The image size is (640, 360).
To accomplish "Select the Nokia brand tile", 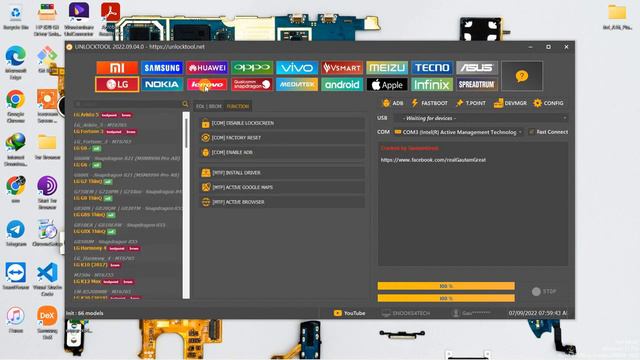I will click(162, 84).
